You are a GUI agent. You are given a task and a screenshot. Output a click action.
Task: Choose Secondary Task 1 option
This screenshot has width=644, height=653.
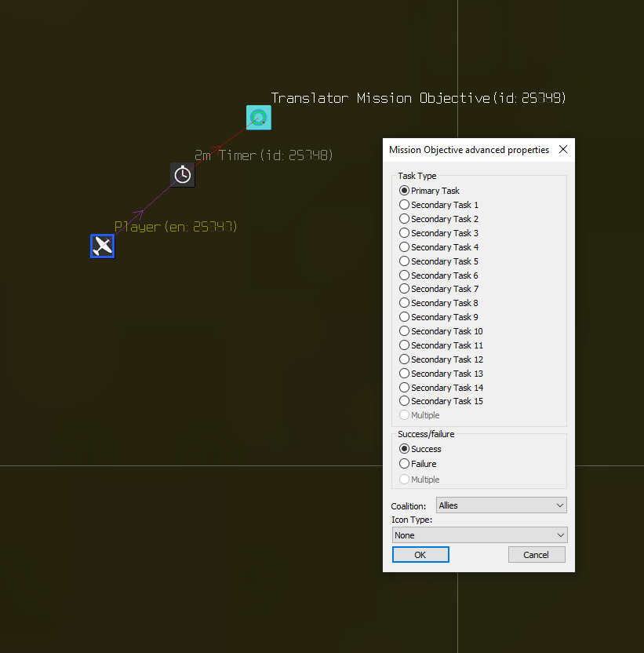coord(405,205)
